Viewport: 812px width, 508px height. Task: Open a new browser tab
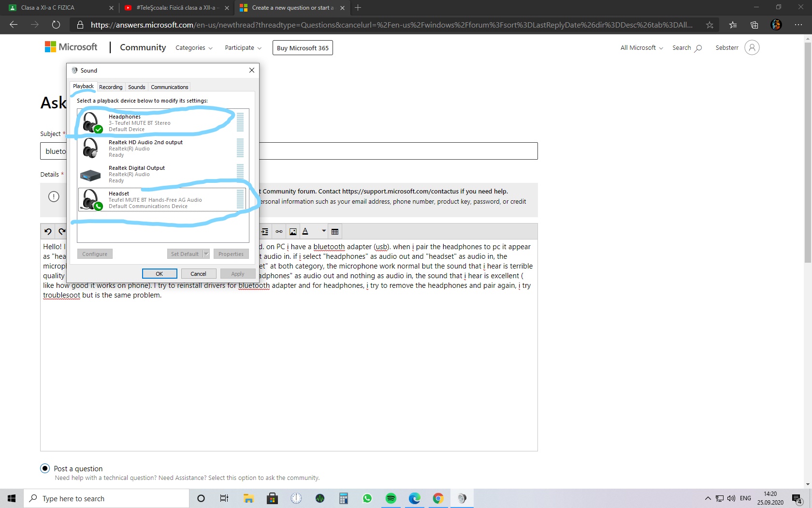pos(358,8)
